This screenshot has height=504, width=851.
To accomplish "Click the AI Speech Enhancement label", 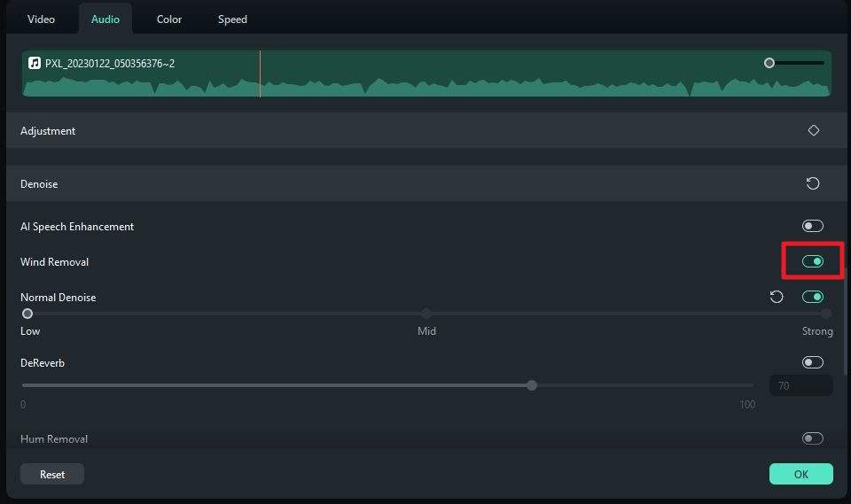I will click(77, 226).
